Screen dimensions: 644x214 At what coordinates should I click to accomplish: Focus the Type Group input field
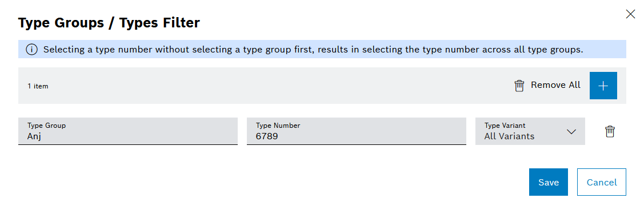pos(128,131)
